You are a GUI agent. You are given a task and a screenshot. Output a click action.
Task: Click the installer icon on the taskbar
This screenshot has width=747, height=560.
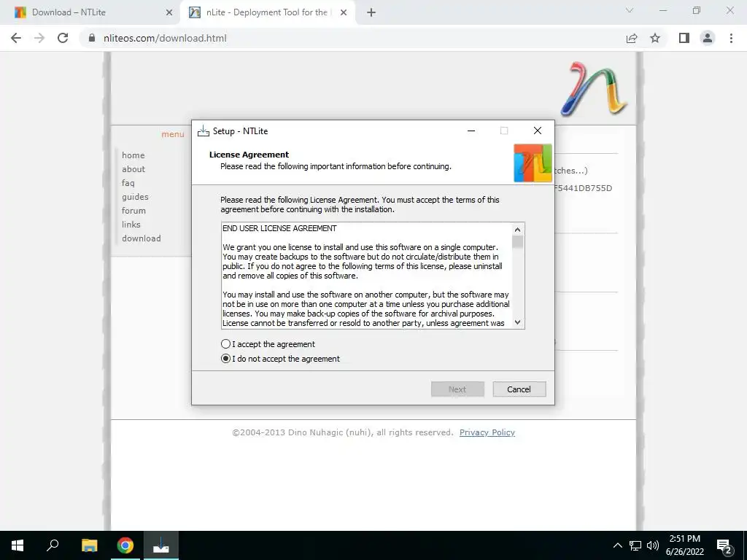pos(161,545)
